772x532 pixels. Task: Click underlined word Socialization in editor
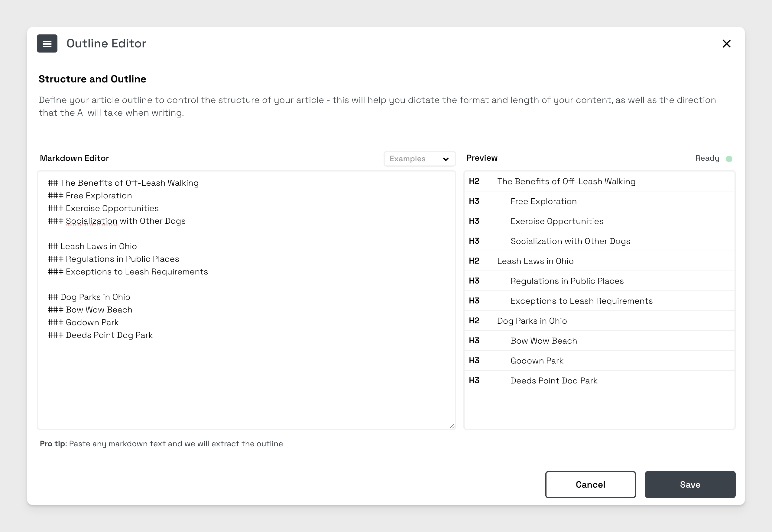pyautogui.click(x=91, y=221)
